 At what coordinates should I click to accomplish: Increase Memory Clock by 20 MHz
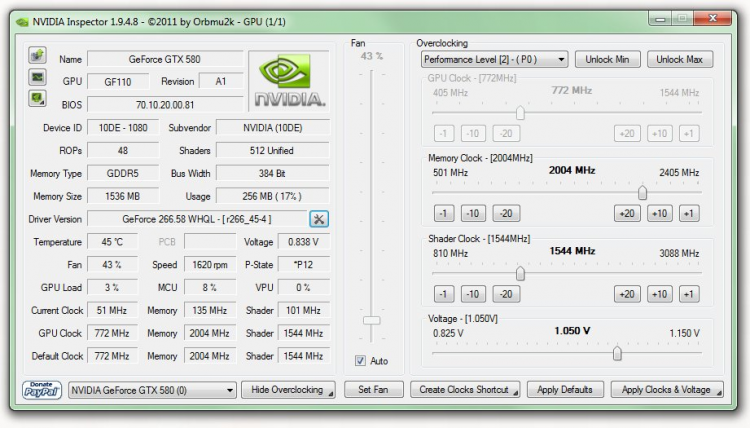[627, 213]
